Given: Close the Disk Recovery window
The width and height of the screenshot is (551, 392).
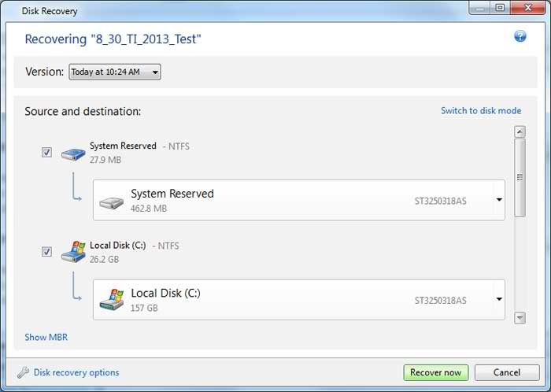Looking at the screenshot, I should 527,7.
